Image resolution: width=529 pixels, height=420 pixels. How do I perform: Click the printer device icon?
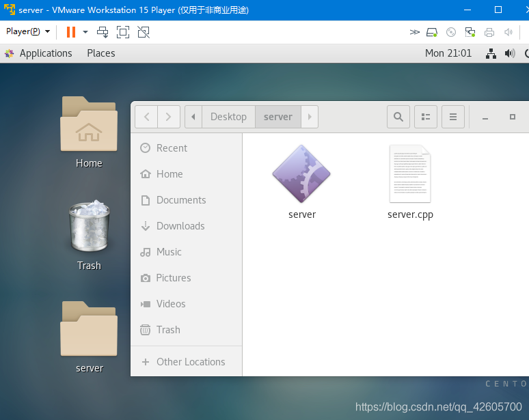[489, 32]
